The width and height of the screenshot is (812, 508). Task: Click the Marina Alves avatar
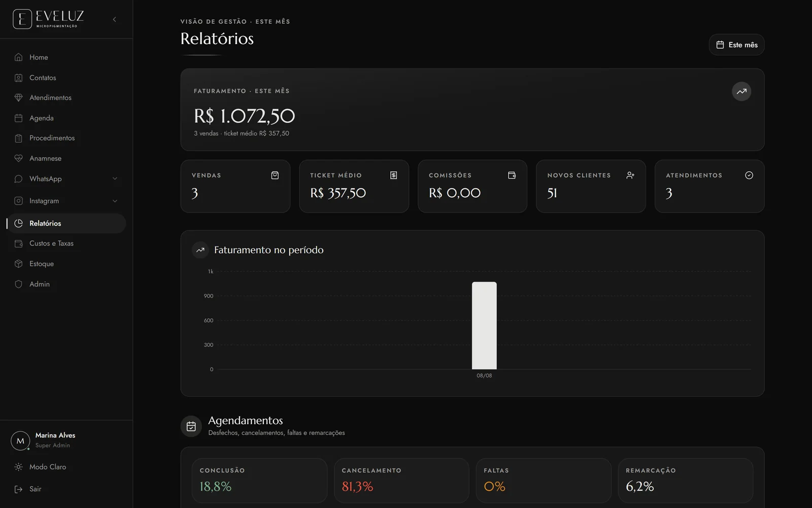(x=20, y=440)
